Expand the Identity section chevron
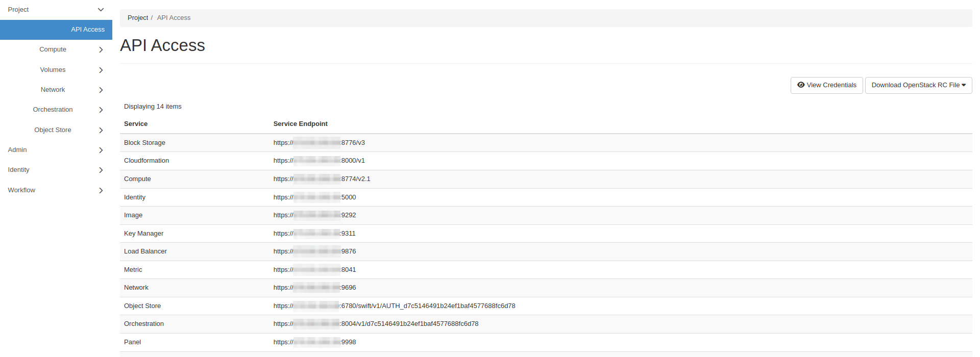The image size is (980, 357). click(101, 170)
